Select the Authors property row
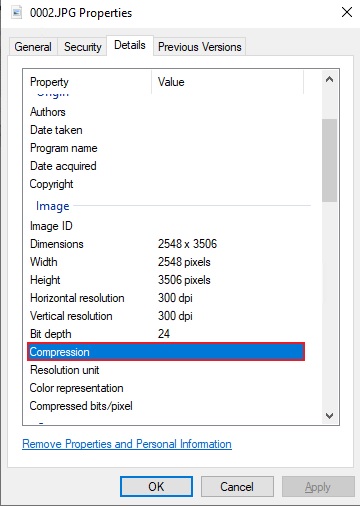The image size is (360, 506). [x=166, y=112]
